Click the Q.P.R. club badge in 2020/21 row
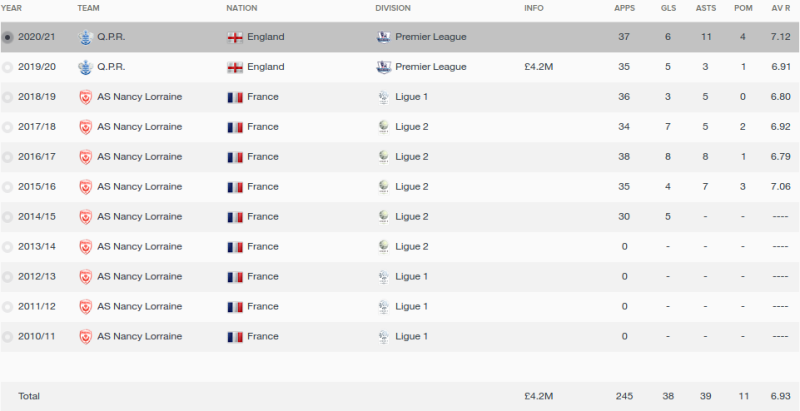The image size is (800, 411). coord(86,37)
